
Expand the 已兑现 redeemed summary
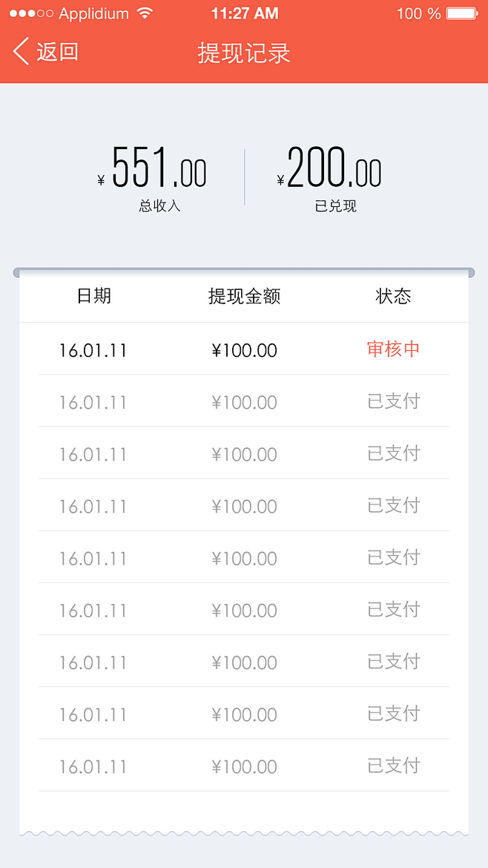click(334, 206)
